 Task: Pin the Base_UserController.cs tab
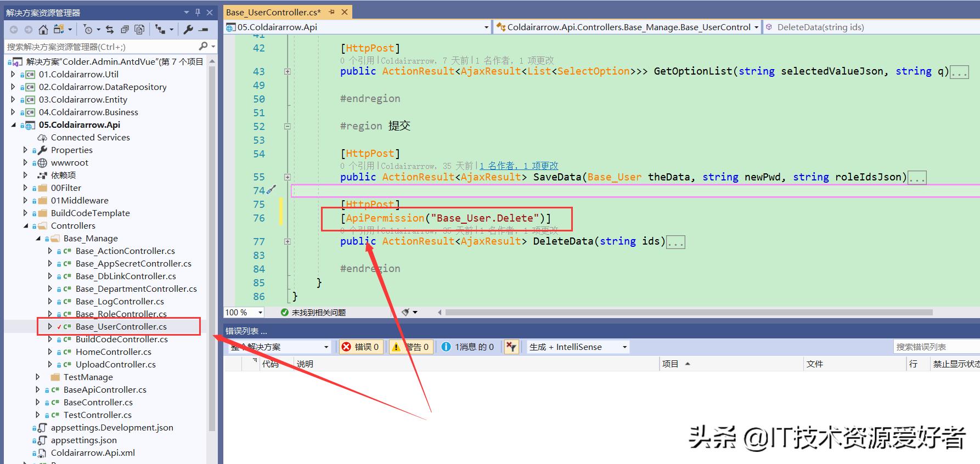[x=331, y=12]
